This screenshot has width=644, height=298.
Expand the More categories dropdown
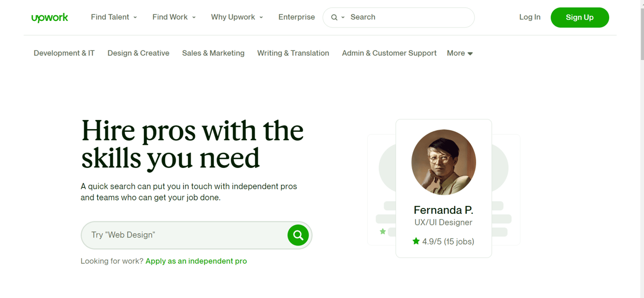[459, 53]
